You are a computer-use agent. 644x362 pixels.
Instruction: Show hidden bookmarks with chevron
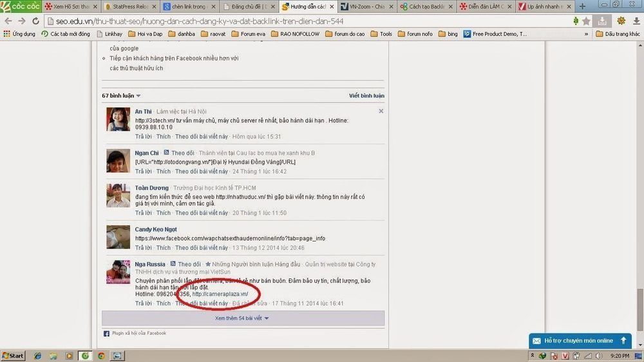point(586,33)
